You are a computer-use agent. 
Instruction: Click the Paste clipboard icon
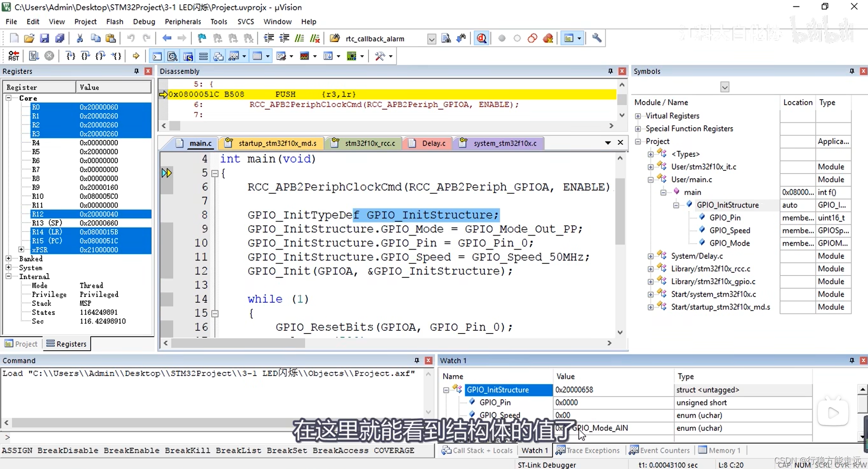(x=111, y=39)
